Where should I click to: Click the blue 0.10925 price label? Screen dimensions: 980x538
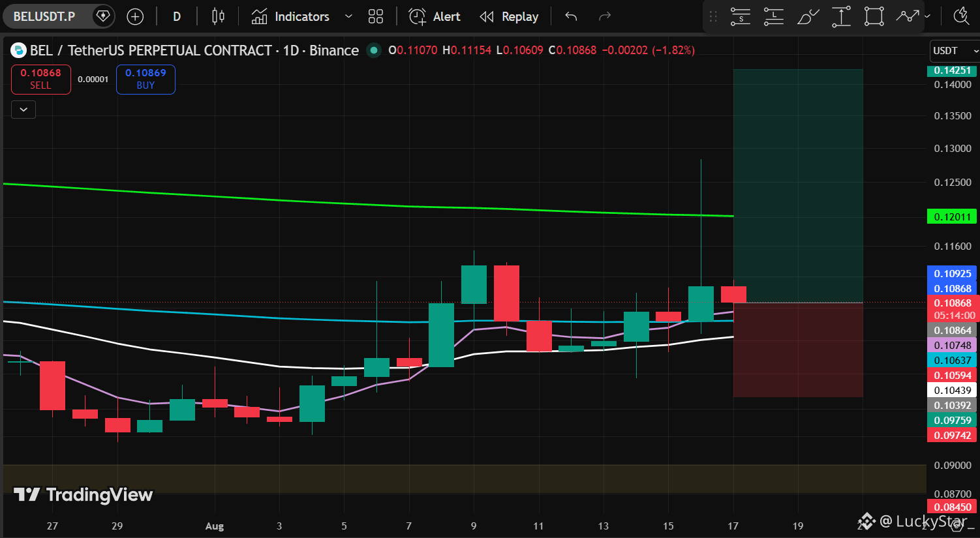click(952, 274)
